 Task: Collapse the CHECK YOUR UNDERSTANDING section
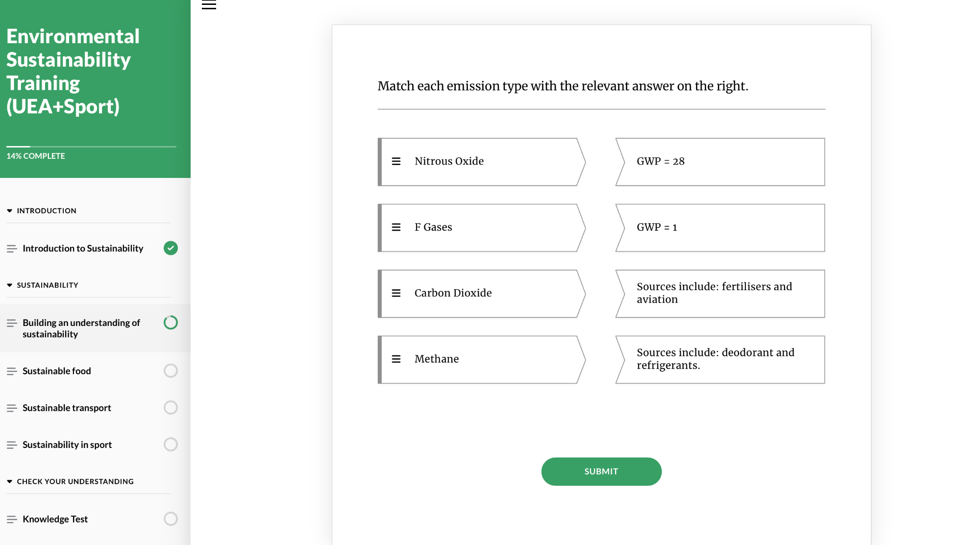(70, 482)
